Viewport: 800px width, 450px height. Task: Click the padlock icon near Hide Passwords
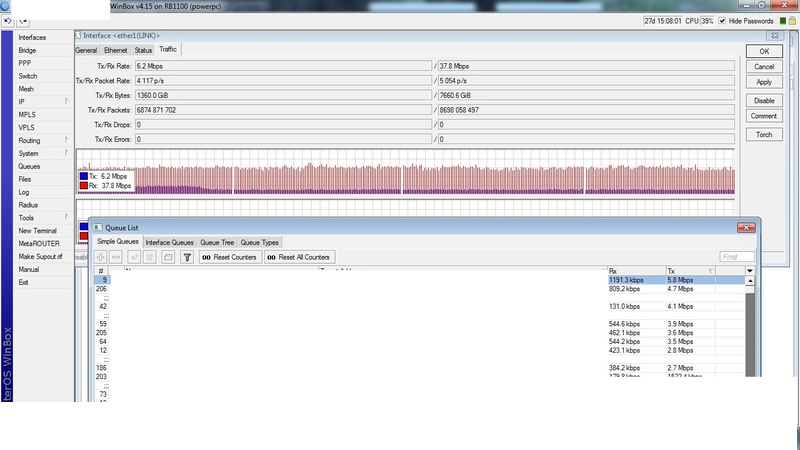pyautogui.click(x=792, y=21)
